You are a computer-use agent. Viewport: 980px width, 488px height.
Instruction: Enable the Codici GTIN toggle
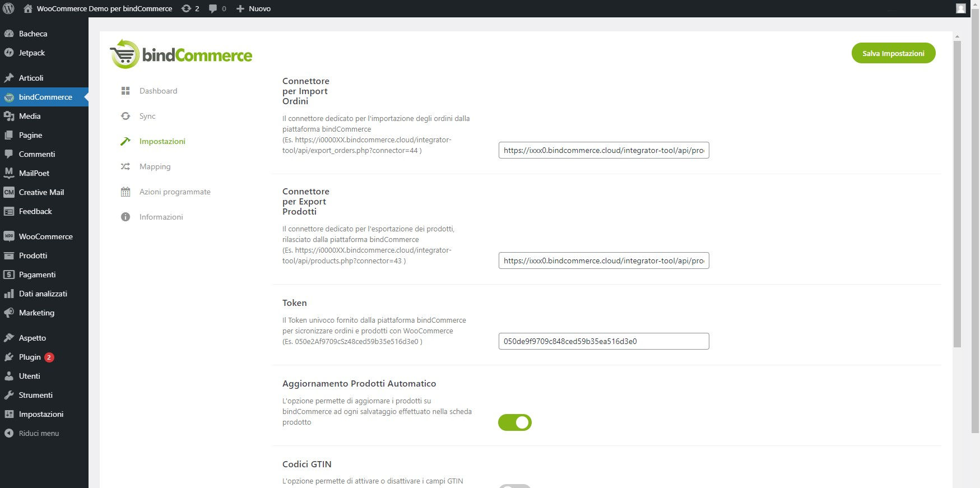pyautogui.click(x=515, y=486)
